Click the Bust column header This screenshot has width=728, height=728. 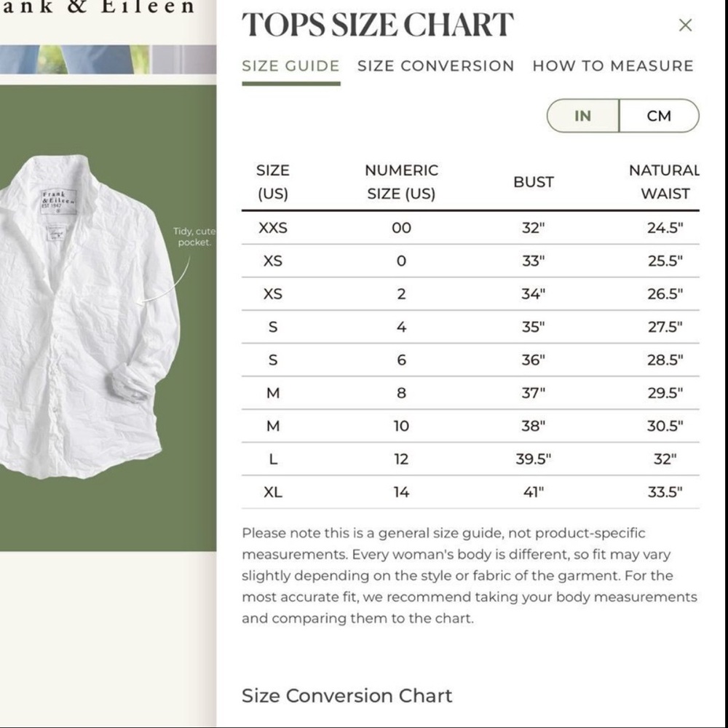(x=534, y=182)
